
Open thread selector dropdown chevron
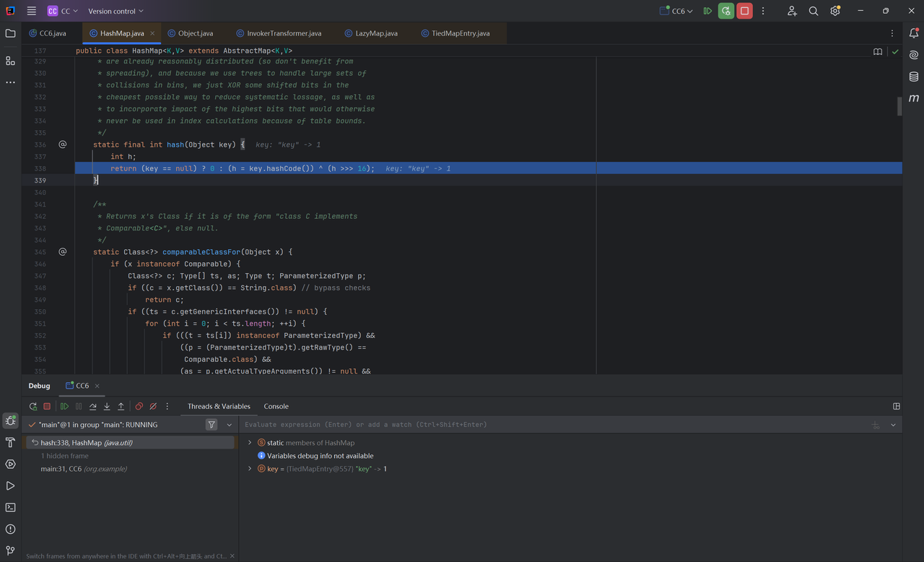tap(230, 425)
